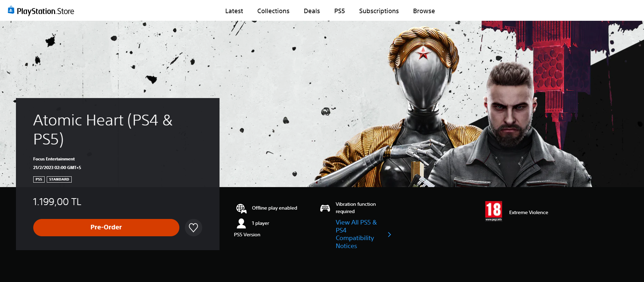Open the Browse menu
Viewport: 644px width, 282px height.
pos(424,11)
